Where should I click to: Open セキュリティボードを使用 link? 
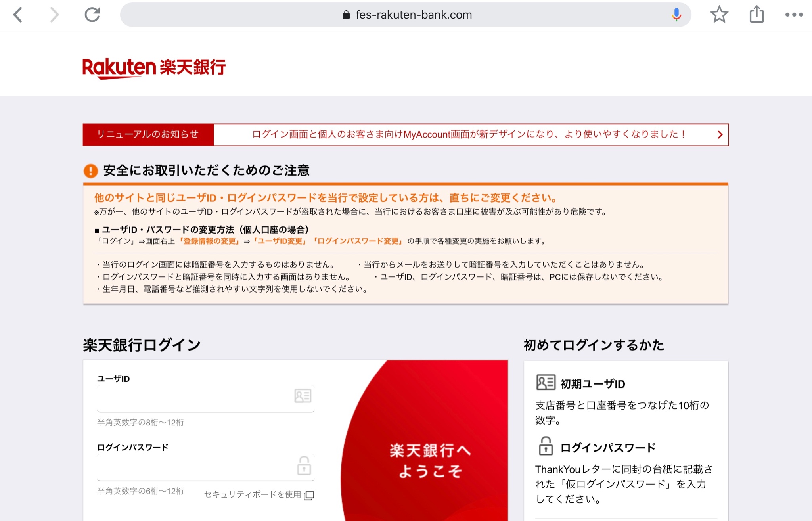tap(253, 494)
